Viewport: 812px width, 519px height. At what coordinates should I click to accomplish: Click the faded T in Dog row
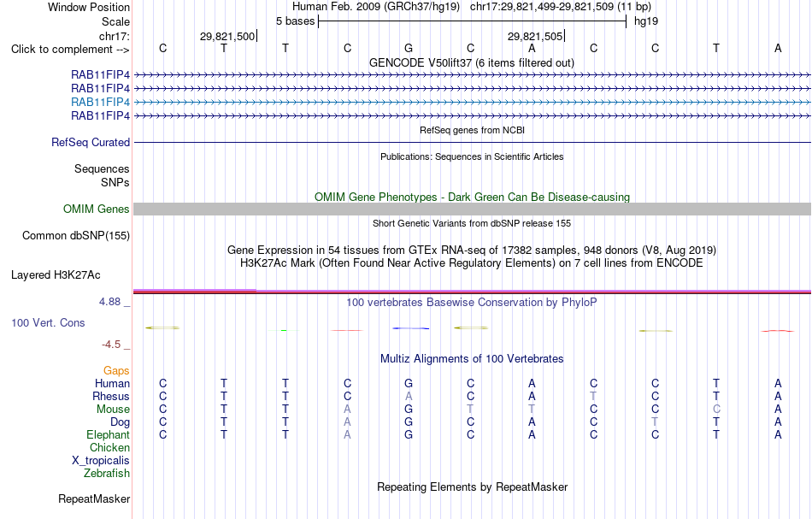[x=655, y=422]
